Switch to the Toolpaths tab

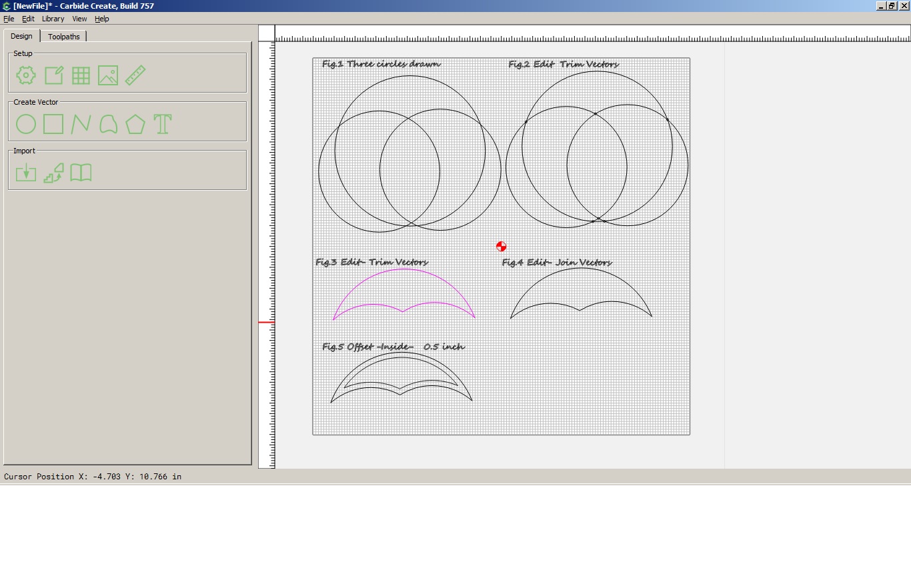coord(64,37)
